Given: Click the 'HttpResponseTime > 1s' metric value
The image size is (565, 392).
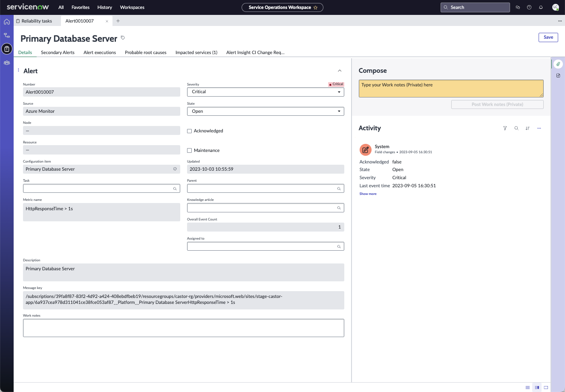Looking at the screenshot, I should (x=49, y=209).
